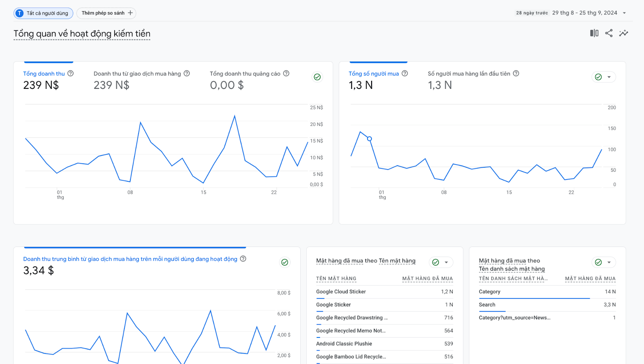Click Google Cloud Sticker row
Screen dimensions: 644x364
(384, 292)
